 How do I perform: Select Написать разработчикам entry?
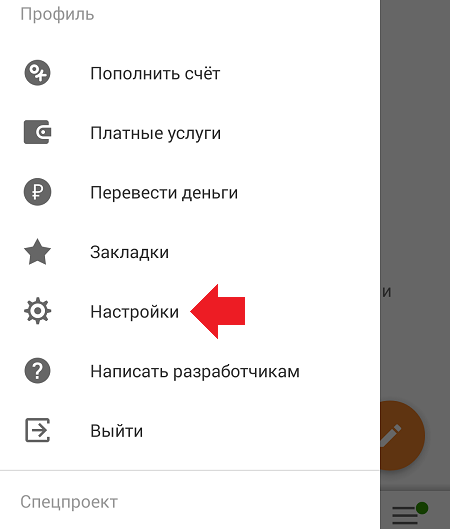[190, 371]
